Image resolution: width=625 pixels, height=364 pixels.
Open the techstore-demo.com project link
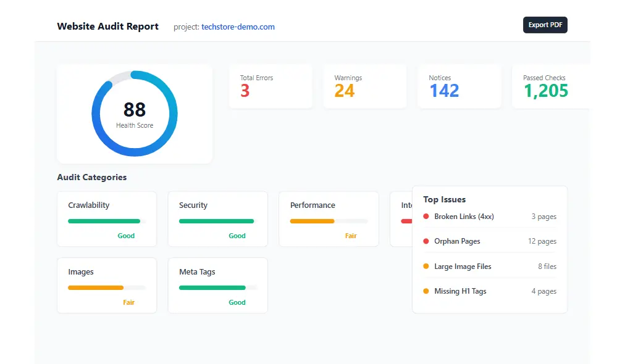point(238,27)
